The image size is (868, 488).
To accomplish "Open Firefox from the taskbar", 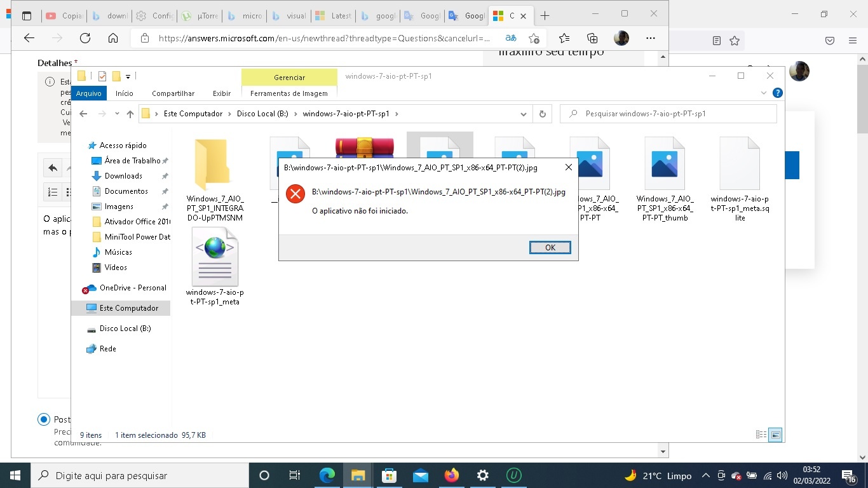I will click(x=452, y=475).
